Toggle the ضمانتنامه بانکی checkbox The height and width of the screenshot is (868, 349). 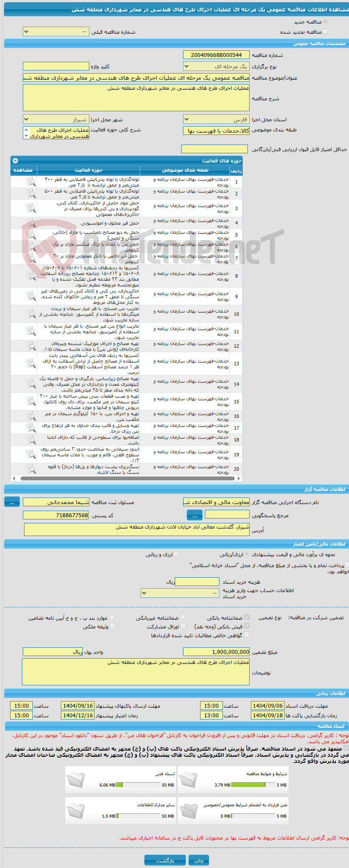point(247,617)
